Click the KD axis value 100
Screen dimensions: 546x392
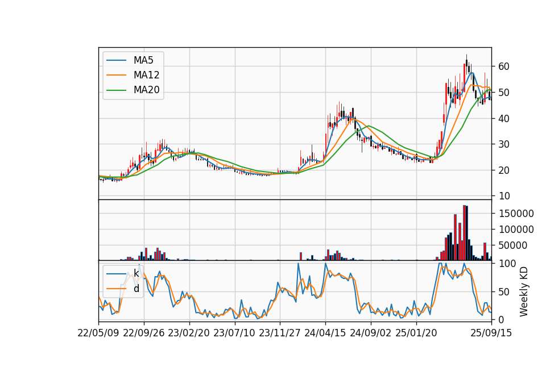(507, 264)
